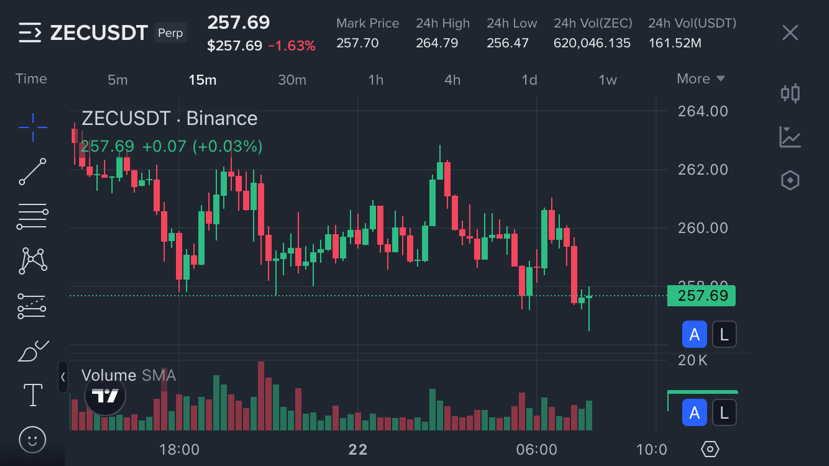
Task: Toggle auto scale on price axis
Action: click(694, 334)
